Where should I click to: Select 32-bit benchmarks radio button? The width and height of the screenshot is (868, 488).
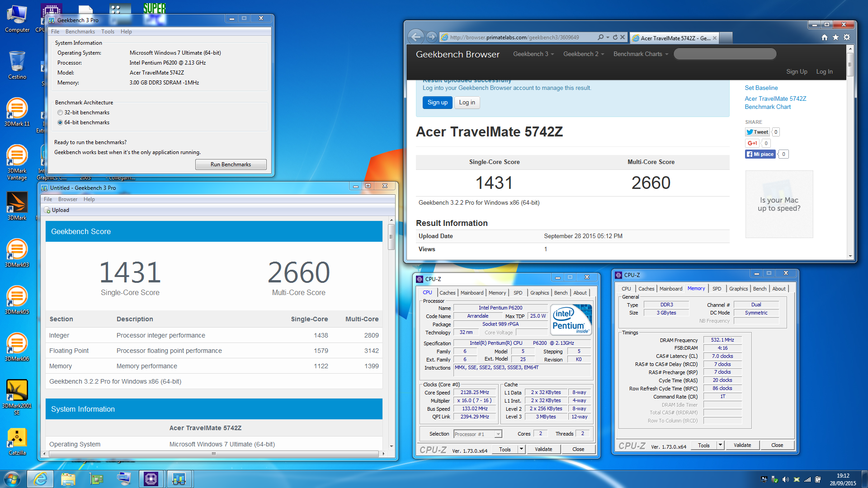click(x=60, y=113)
